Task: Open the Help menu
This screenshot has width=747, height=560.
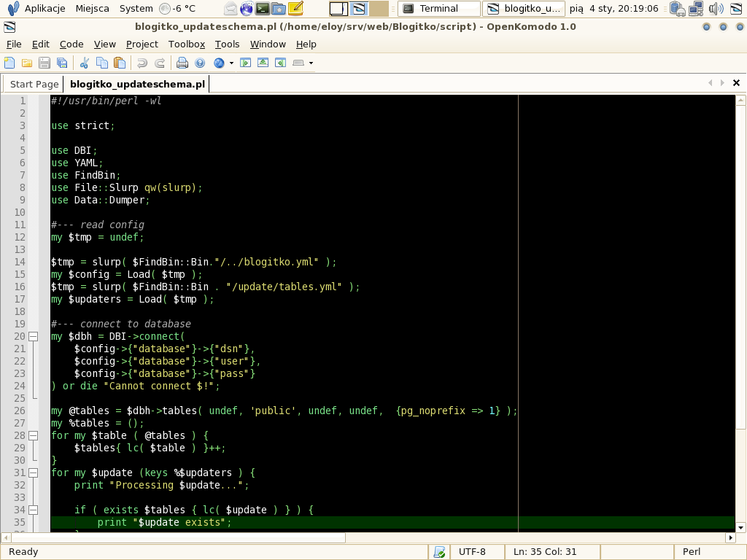Action: [x=306, y=44]
